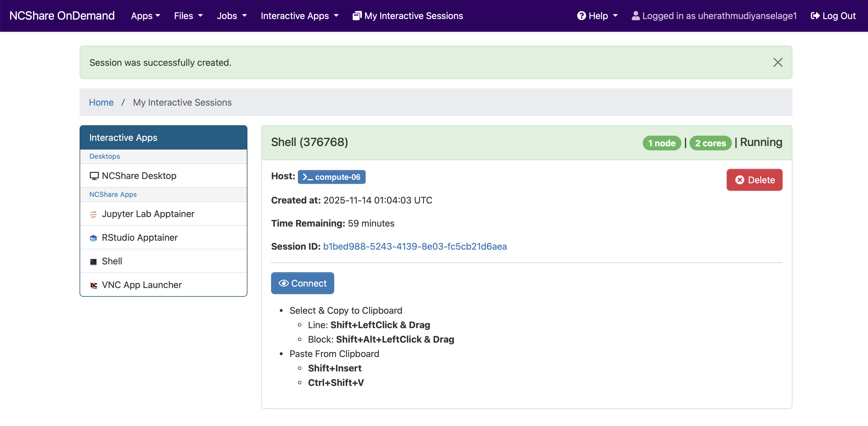Click the Shell terminal icon in sidebar

[x=93, y=261]
